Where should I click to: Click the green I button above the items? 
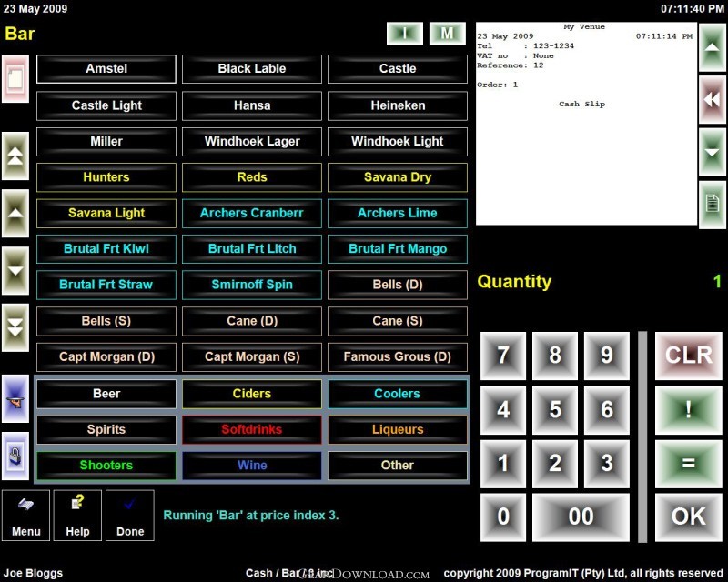(x=405, y=34)
